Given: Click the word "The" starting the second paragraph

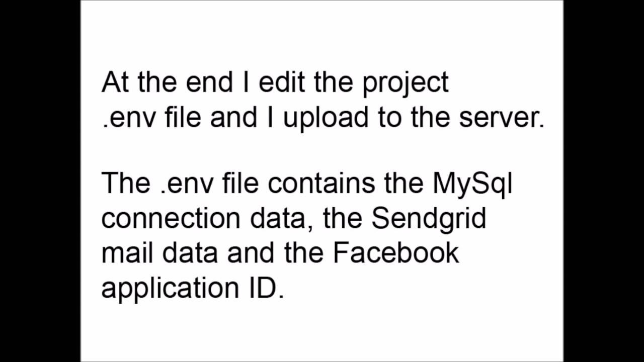Looking at the screenshot, I should click(x=126, y=183).
